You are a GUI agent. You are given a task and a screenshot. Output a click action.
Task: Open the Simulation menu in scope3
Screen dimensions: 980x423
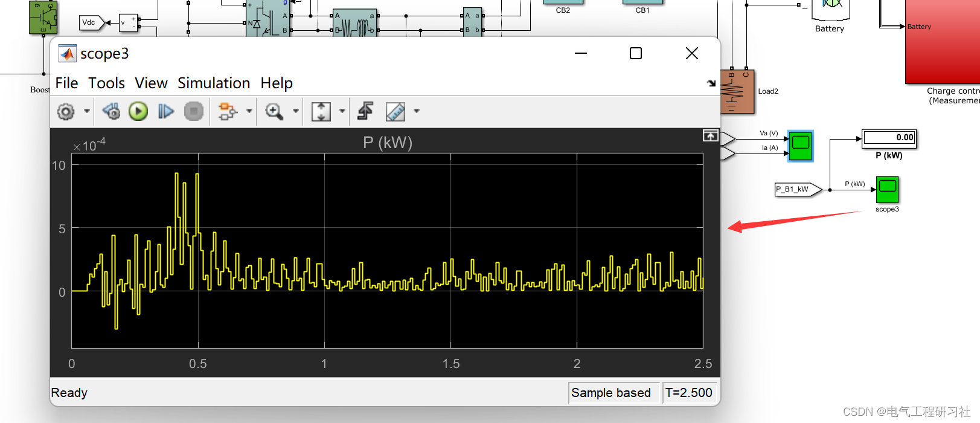click(x=214, y=83)
